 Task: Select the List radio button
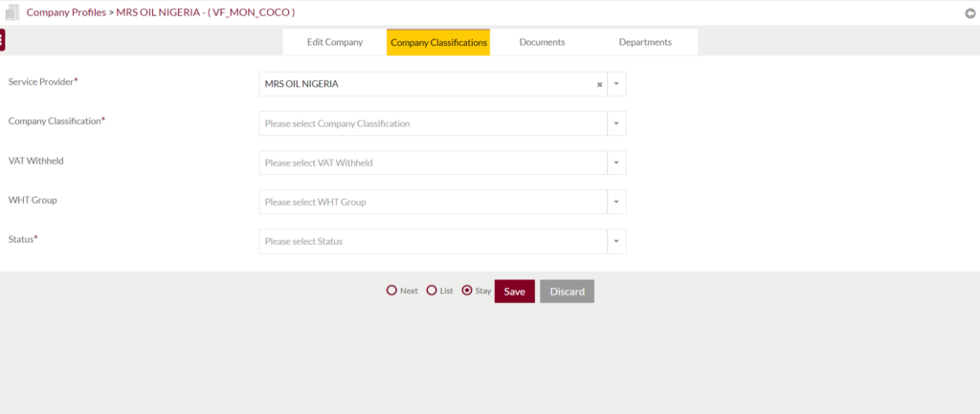(x=432, y=291)
